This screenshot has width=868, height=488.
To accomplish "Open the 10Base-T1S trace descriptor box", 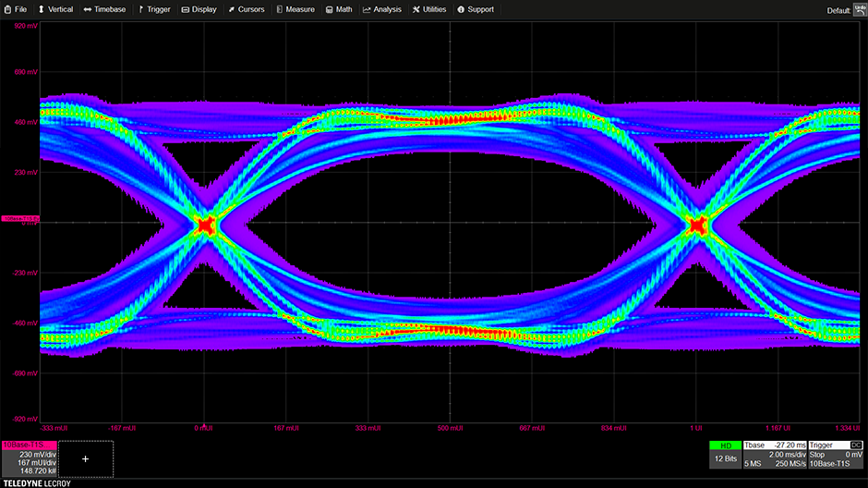I will click(29, 458).
